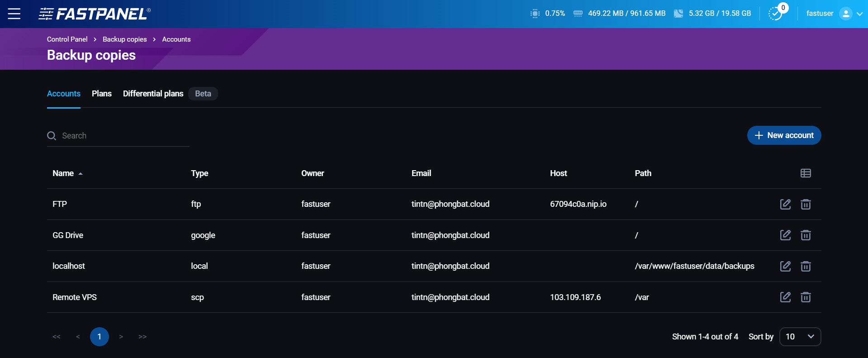
Task: Delete the FTP backup account
Action: 806,204
